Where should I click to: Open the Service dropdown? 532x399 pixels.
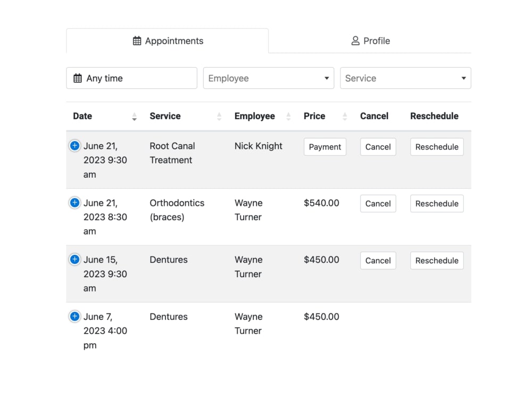[x=405, y=78]
